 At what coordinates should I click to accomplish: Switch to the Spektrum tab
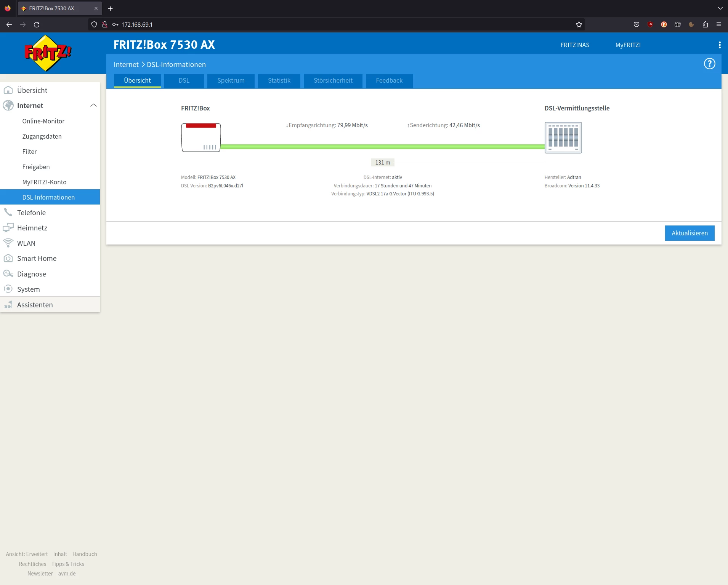point(231,81)
